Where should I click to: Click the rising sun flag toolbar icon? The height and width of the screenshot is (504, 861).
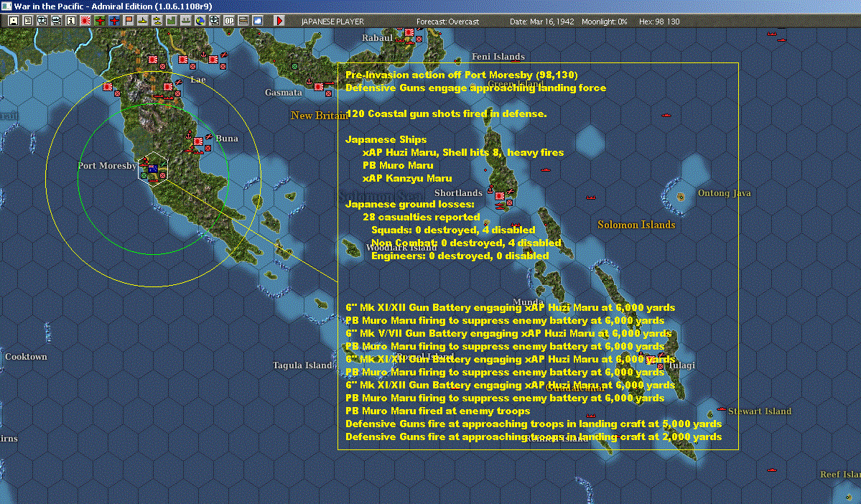tap(85, 21)
